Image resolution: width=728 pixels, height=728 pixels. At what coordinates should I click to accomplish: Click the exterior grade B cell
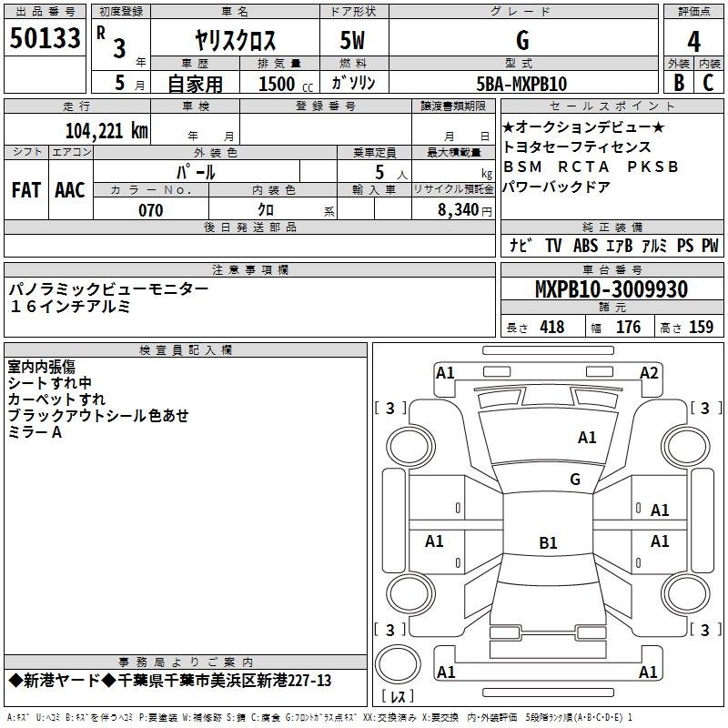tap(678, 83)
